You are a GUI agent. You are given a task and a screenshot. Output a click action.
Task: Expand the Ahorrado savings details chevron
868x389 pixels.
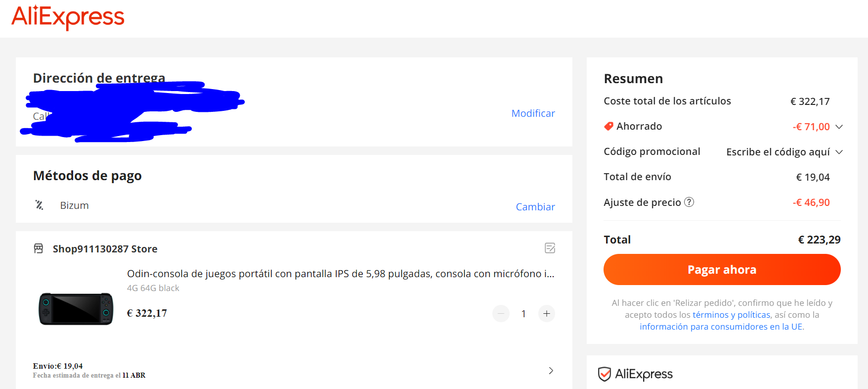pos(839,127)
